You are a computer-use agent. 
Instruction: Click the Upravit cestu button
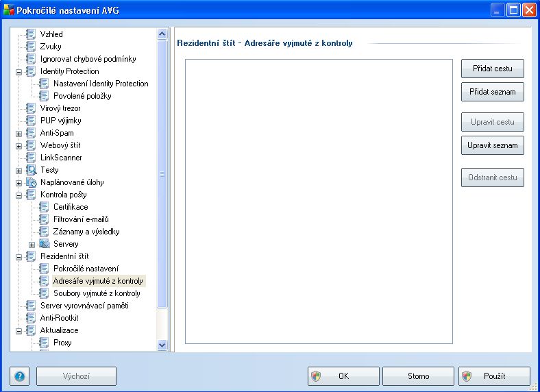(493, 122)
